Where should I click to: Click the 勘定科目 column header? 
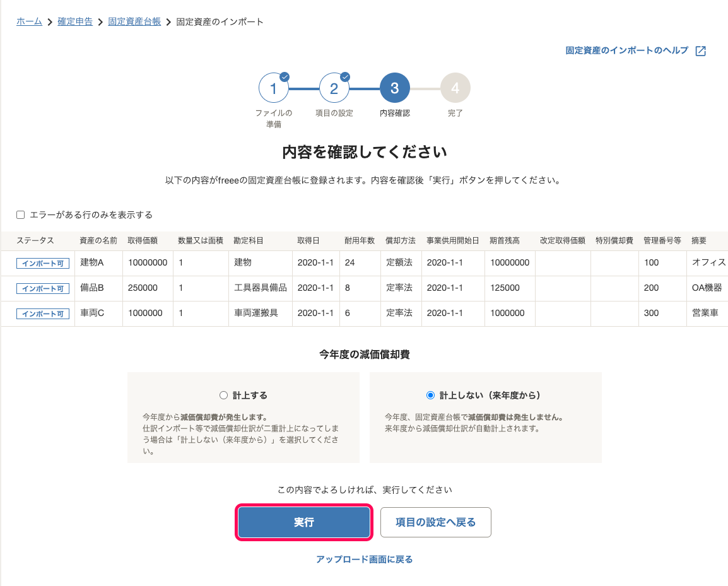249,240
